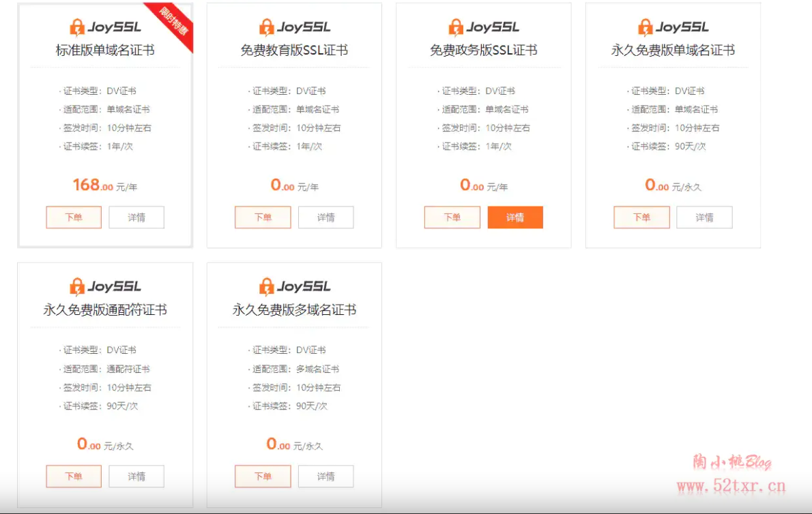Image resolution: width=812 pixels, height=514 pixels.
Task: Open 详情 for 永久免费版多域名证书
Action: (325, 477)
